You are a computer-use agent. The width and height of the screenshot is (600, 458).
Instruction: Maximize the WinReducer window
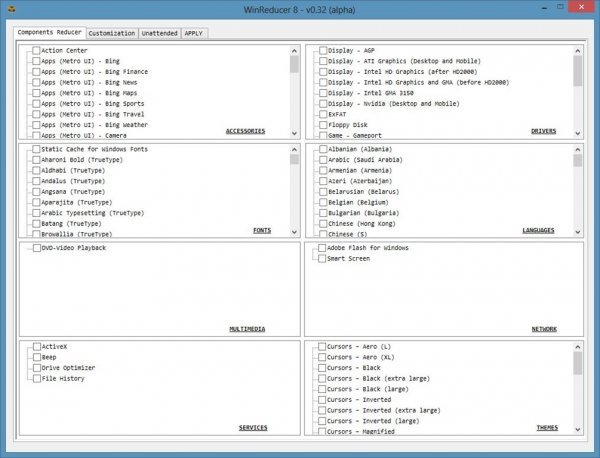(x=551, y=8)
